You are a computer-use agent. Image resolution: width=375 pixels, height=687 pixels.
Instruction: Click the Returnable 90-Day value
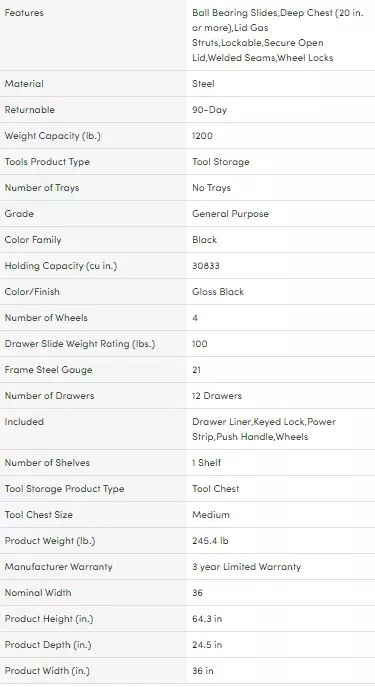(x=209, y=110)
